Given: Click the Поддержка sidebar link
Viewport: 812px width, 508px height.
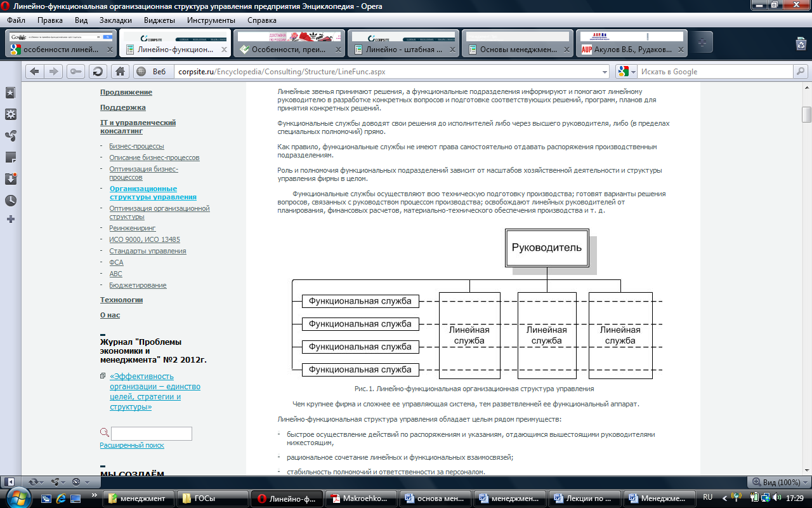Looking at the screenshot, I should 123,107.
